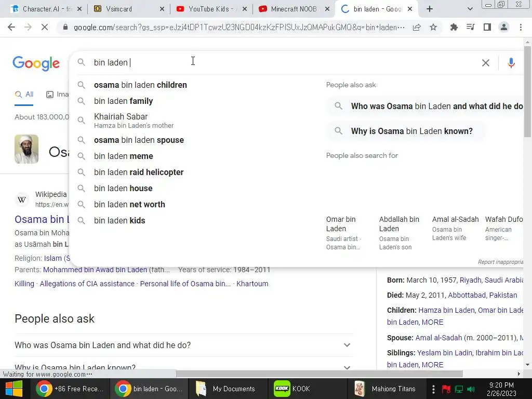
Task: Choose suggestion osama bin laden children
Action: (140, 85)
